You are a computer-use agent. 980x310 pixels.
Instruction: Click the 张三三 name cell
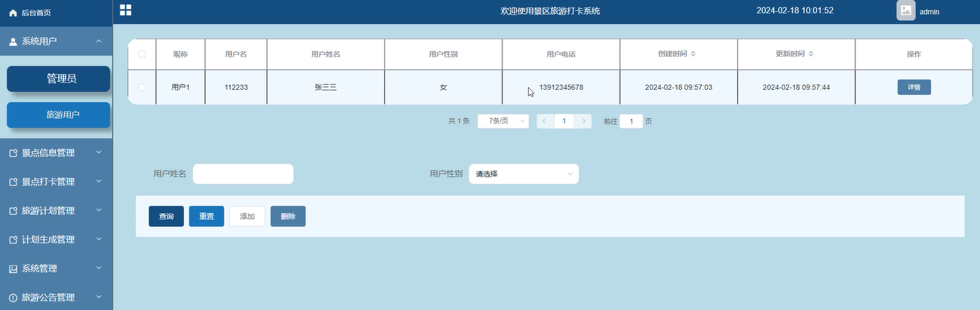click(325, 87)
